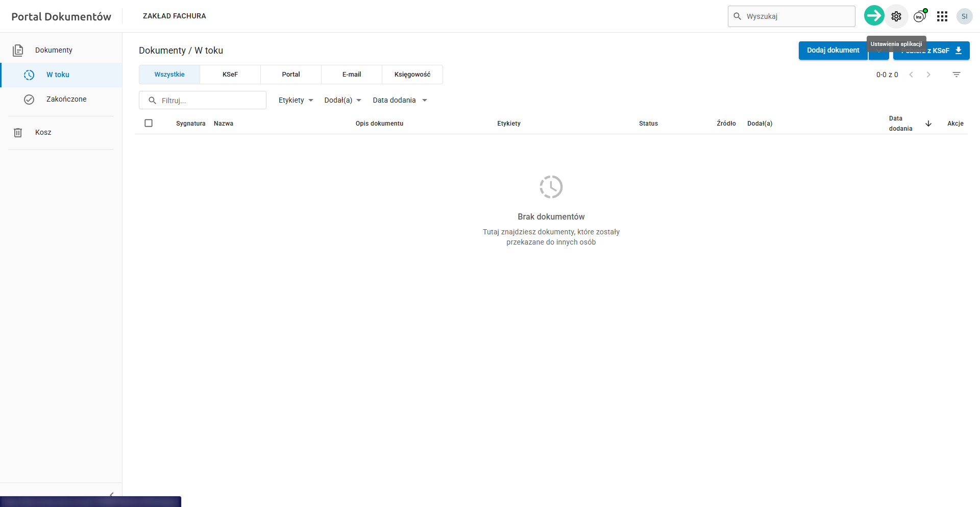Click the Dodaj dokument button
980x507 pixels.
point(832,51)
